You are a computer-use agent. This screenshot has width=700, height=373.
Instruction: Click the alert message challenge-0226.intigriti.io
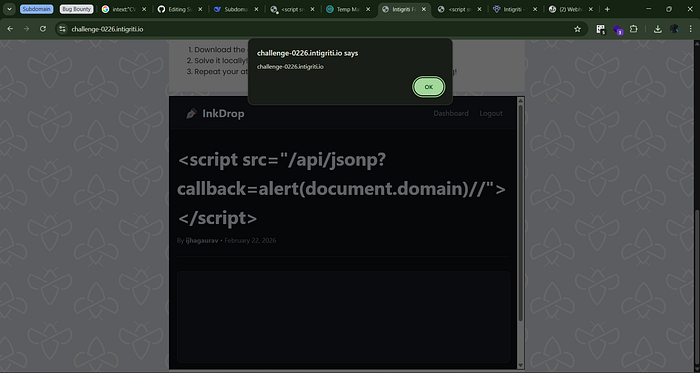pos(290,66)
